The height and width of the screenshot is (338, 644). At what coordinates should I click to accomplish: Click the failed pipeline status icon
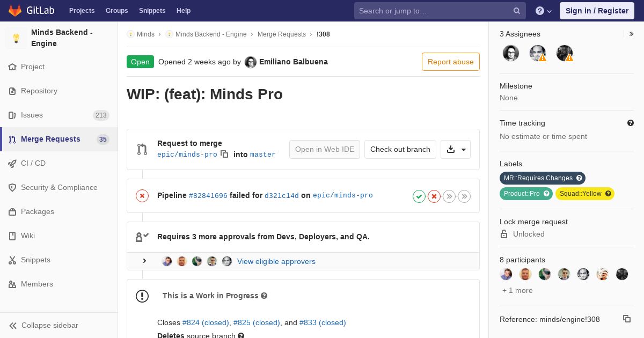(x=142, y=196)
